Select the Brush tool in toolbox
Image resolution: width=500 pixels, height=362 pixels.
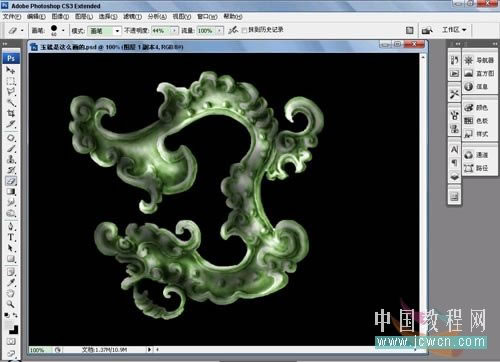point(11,148)
